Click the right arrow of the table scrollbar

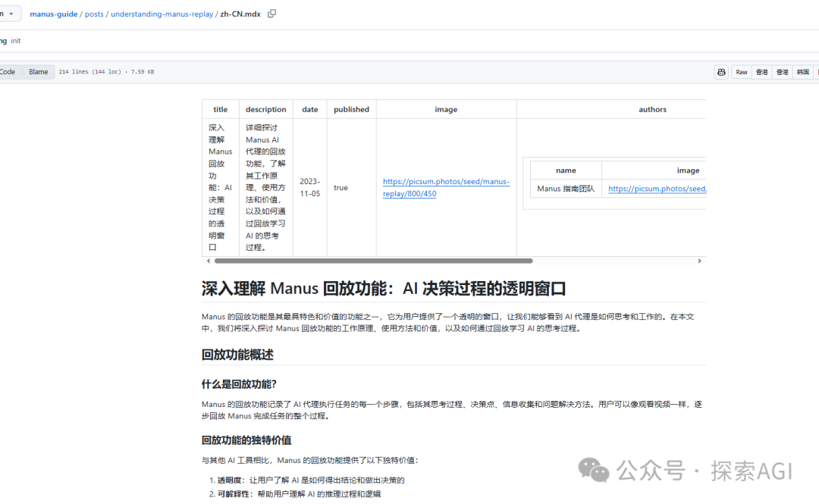(x=700, y=261)
